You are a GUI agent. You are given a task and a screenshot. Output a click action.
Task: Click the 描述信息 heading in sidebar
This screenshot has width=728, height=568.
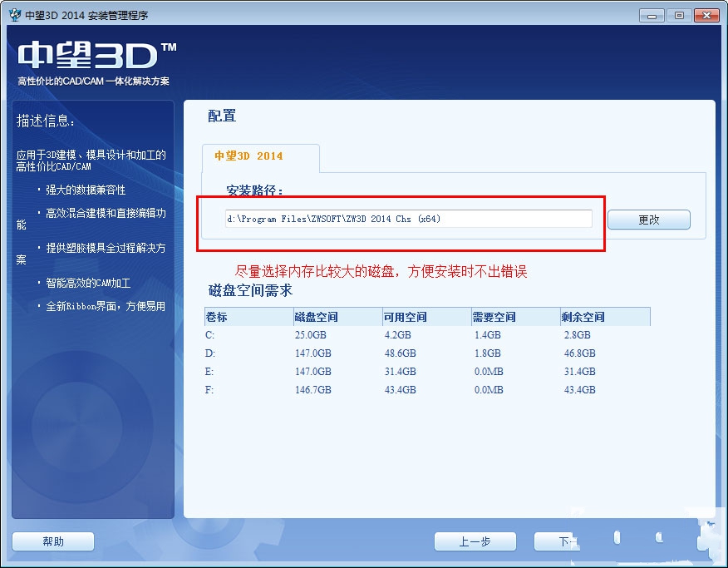click(46, 121)
